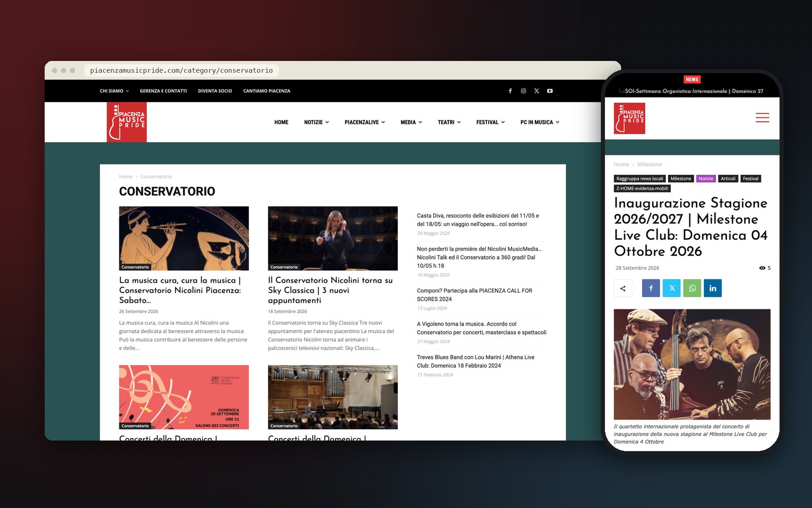812x508 pixels.
Task: Click the browser address bar URL
Action: coord(181,71)
